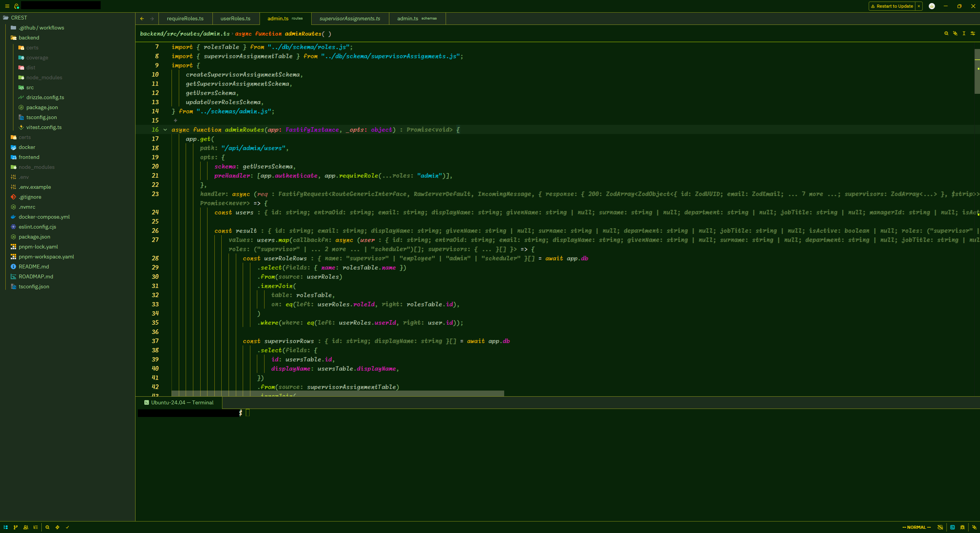The image size is (980, 533).
Task: Click the user avatar in title bar
Action: [932, 6]
